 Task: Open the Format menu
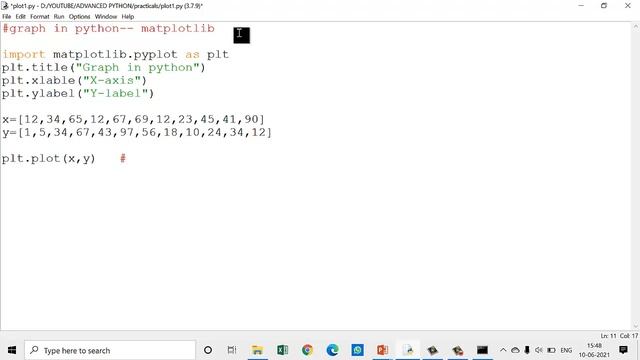pyautogui.click(x=40, y=17)
